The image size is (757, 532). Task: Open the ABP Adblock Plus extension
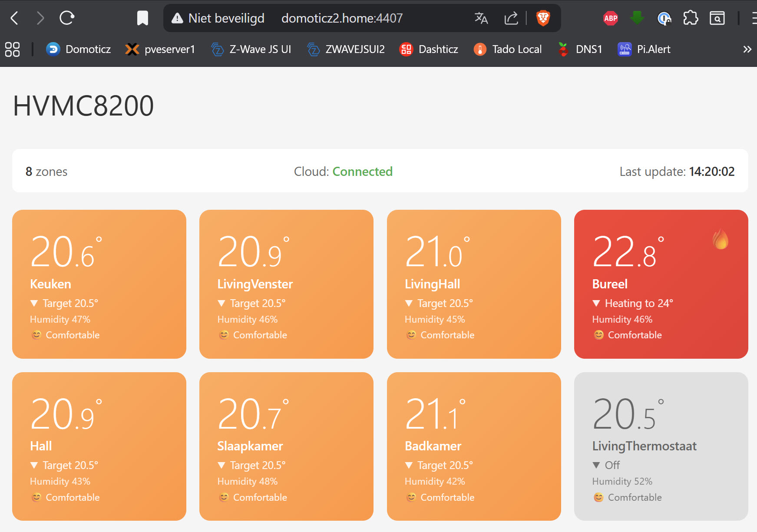point(610,18)
